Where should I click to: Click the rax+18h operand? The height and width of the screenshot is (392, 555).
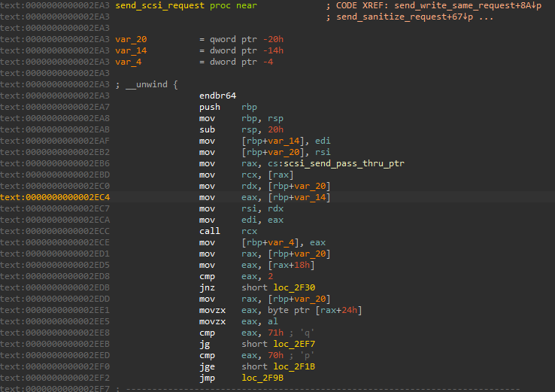(x=291, y=266)
